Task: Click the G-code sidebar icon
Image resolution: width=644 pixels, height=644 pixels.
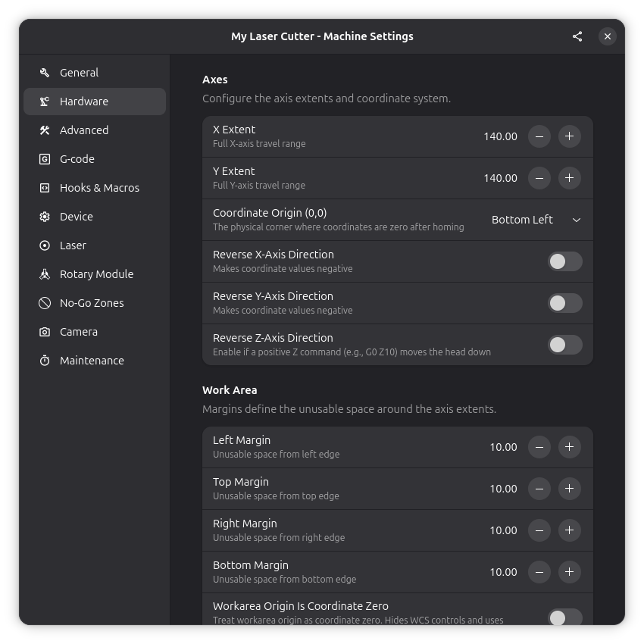Action: 45,159
